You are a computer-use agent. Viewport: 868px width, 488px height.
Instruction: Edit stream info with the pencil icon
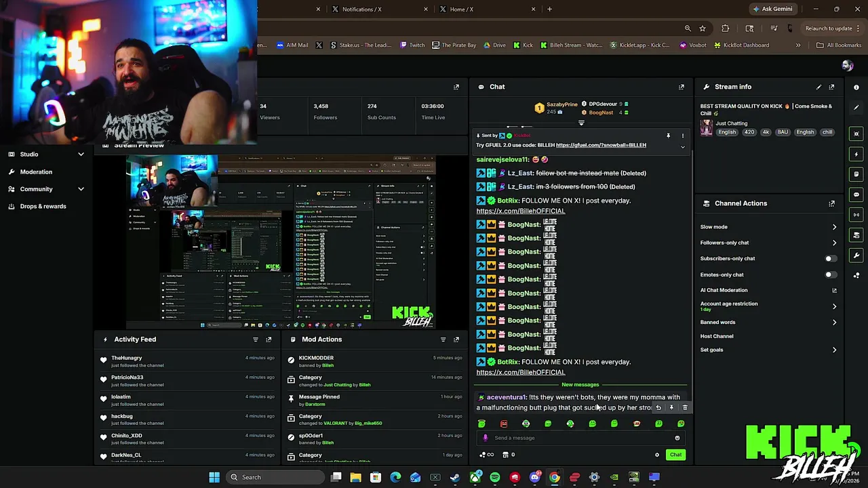[818, 87]
